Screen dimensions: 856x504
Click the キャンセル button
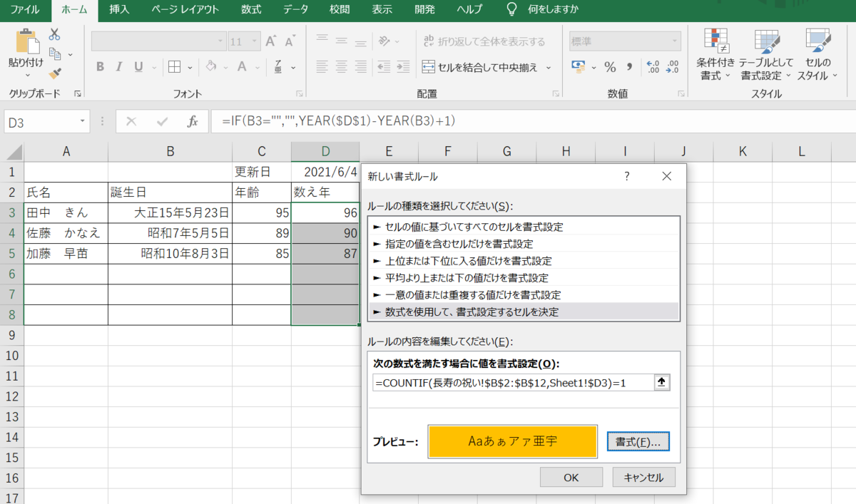[x=644, y=478]
